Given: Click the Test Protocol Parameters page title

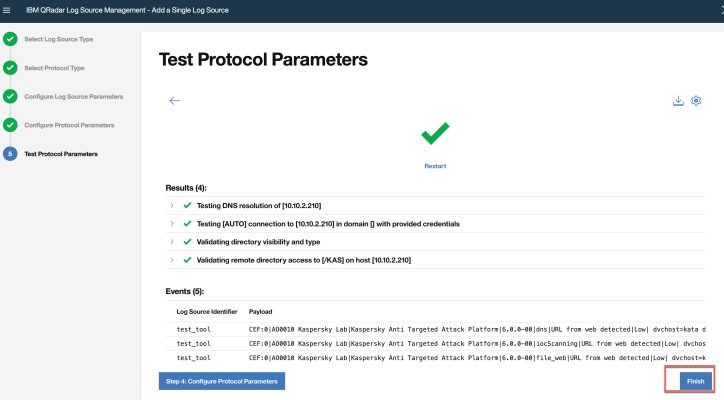Looking at the screenshot, I should [x=263, y=60].
